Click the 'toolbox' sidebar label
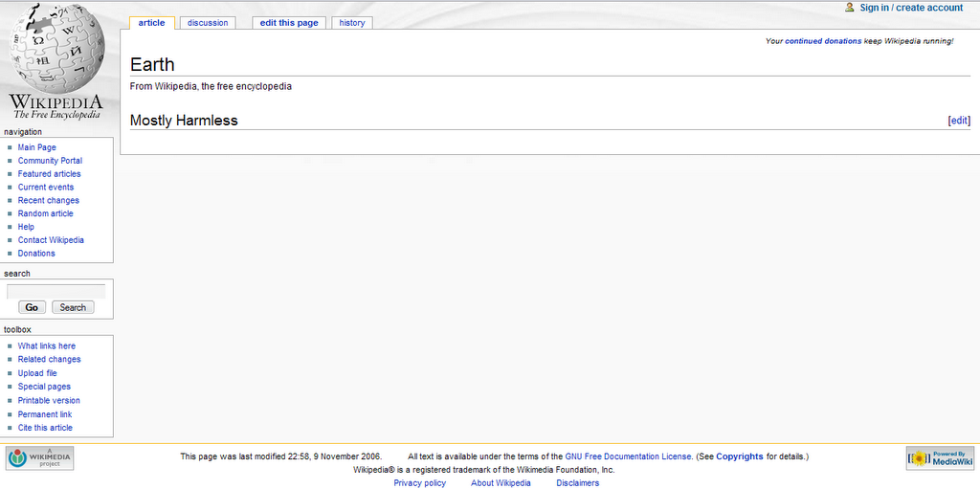 coord(17,329)
